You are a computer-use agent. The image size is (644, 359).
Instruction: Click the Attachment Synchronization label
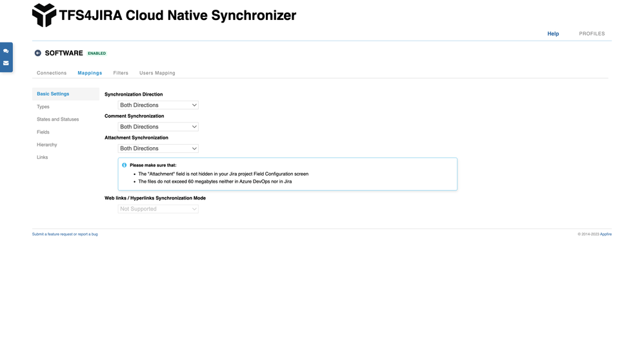(x=136, y=138)
